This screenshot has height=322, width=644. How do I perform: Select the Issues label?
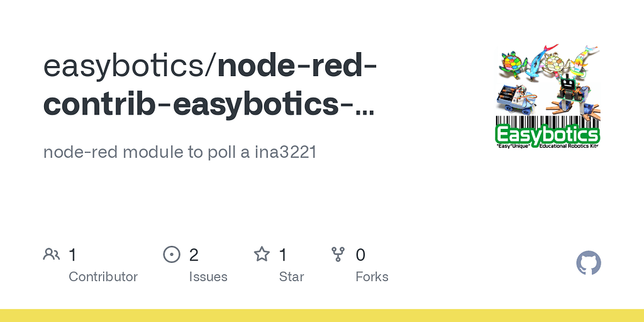[208, 277]
